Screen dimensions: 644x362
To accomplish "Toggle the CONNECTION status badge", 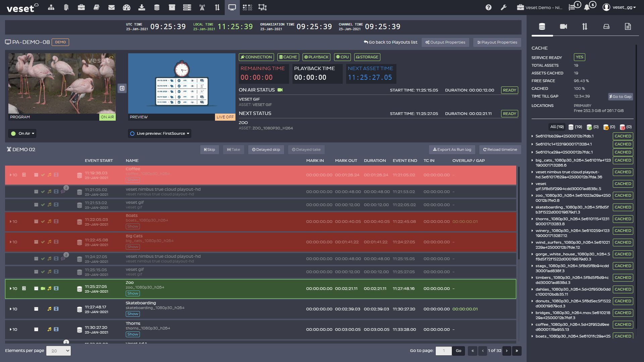I will click(x=256, y=57).
